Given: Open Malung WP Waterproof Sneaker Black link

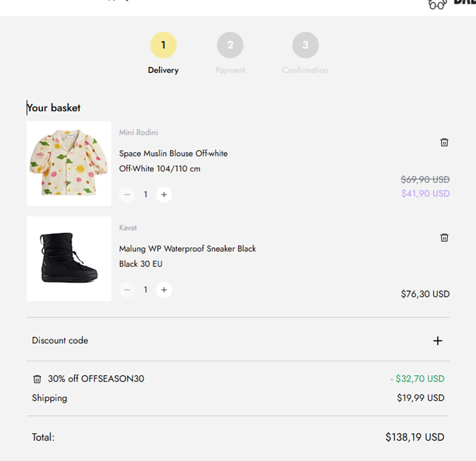Looking at the screenshot, I should coord(188,249).
